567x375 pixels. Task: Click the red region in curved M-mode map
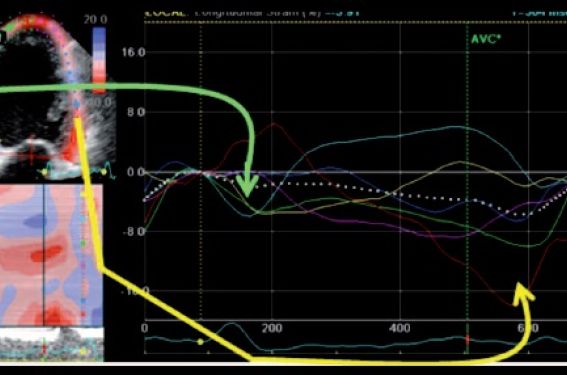(x=46, y=253)
